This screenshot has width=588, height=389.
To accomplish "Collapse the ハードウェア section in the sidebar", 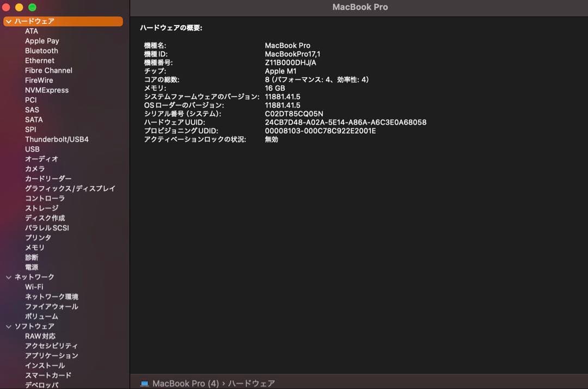I will tap(8, 21).
